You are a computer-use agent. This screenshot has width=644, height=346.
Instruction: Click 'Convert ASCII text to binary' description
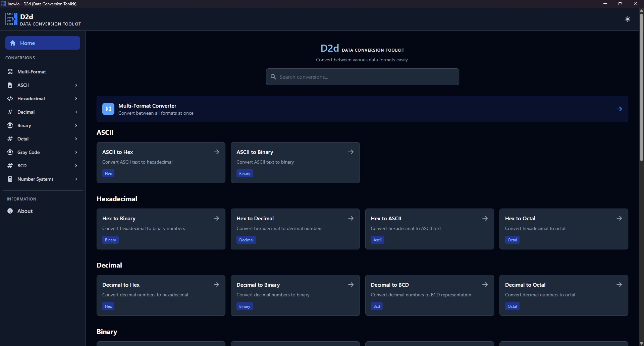coord(265,162)
